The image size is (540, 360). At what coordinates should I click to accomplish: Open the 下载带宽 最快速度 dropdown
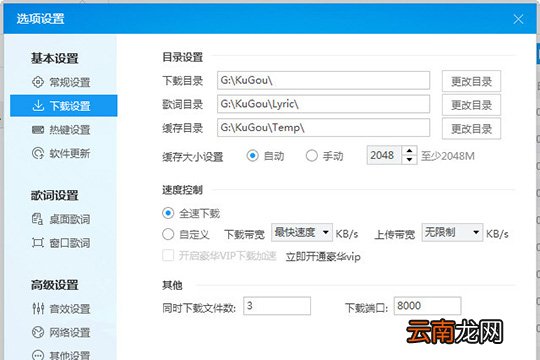(x=302, y=233)
